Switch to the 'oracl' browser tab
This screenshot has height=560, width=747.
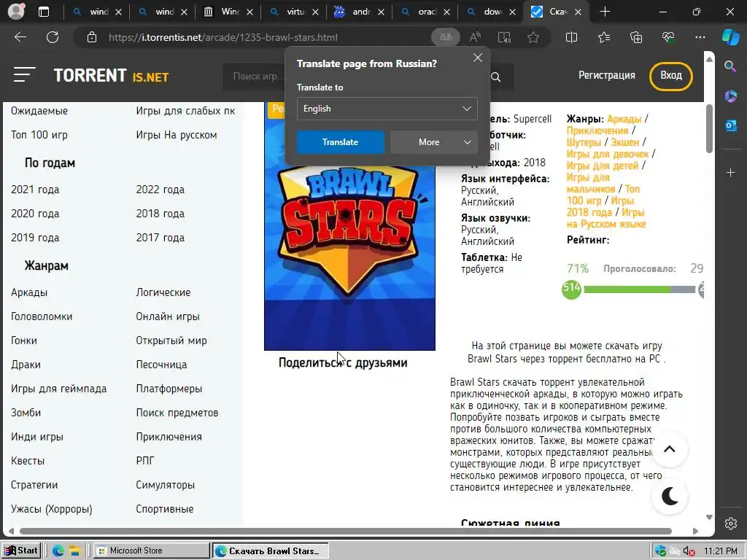point(425,12)
